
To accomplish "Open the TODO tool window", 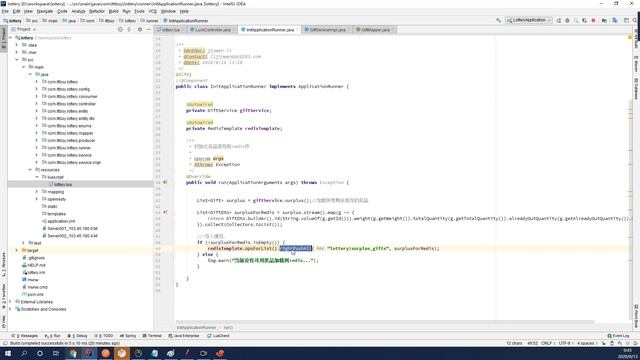I will point(104,336).
